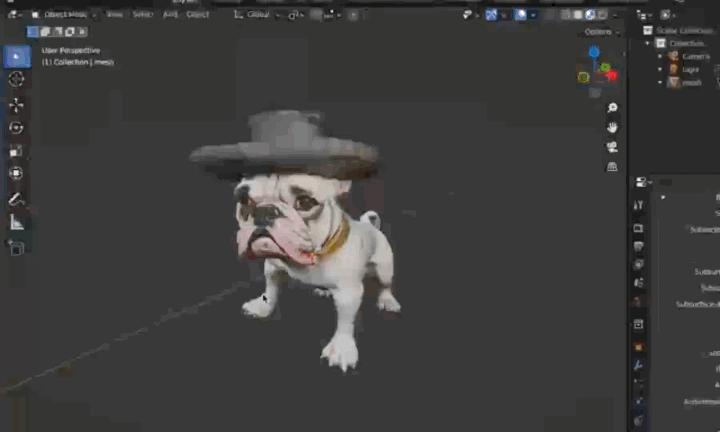Viewport: 720px width, 432px height.
Task: Select the Transform tool
Action: click(x=17, y=173)
